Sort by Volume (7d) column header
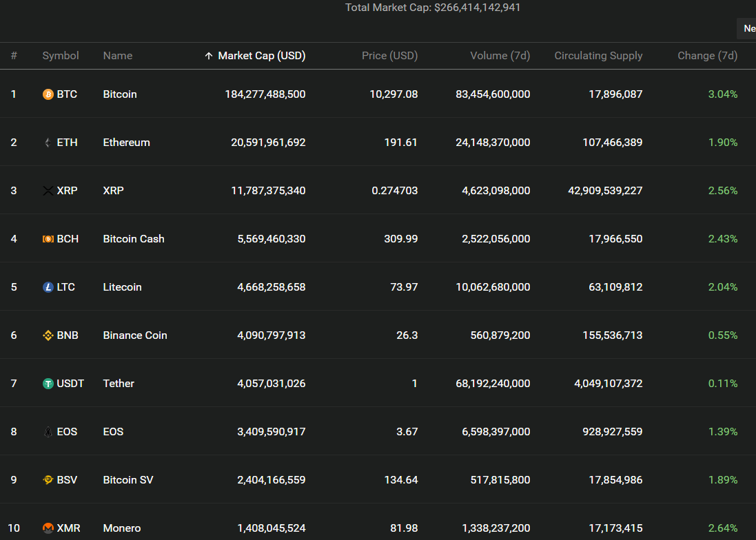 tap(500, 56)
